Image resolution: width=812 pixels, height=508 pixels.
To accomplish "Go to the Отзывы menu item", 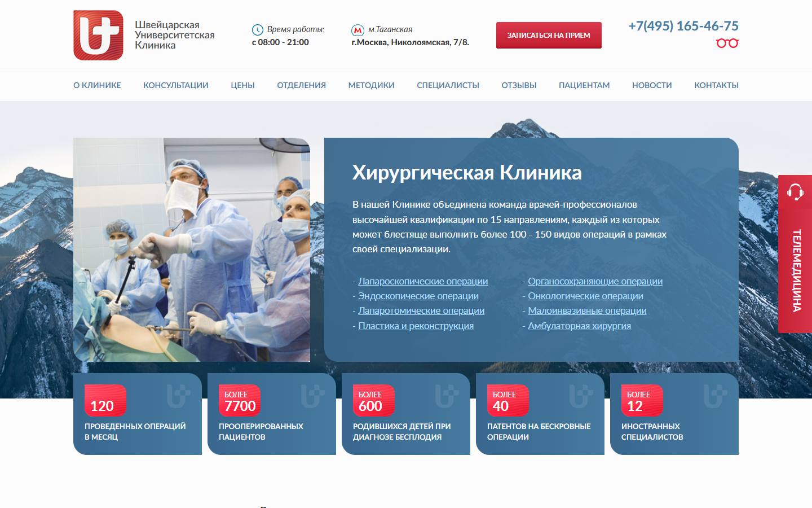I will point(519,85).
